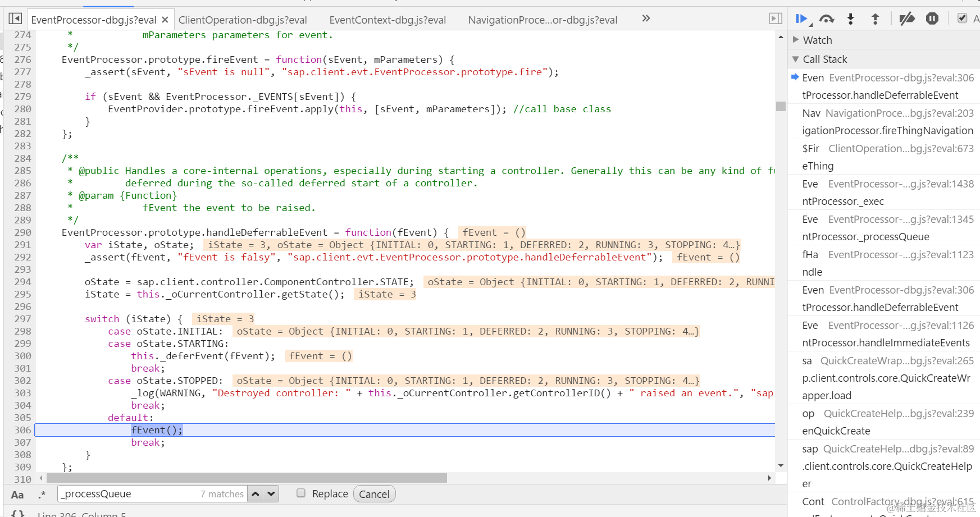Screen dimensions: 980x517
Task: Open the ClientOperation...bg.js?eval:673 source link
Action: [x=901, y=148]
